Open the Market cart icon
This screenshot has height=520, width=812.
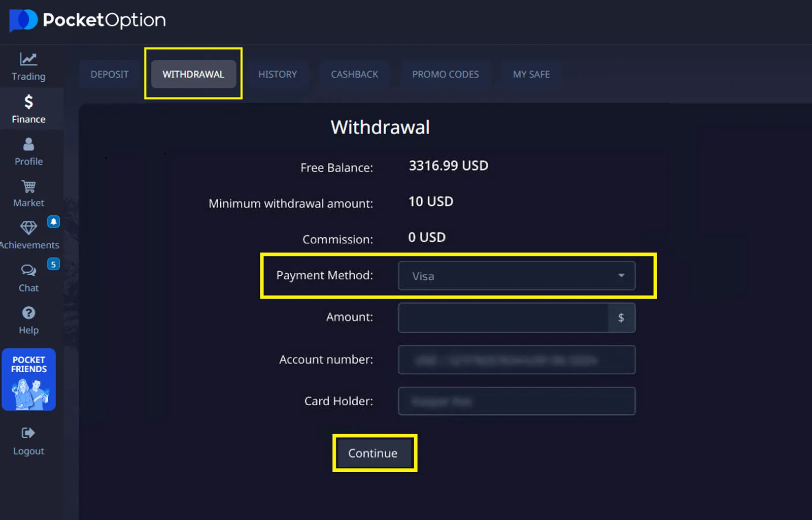pyautogui.click(x=28, y=187)
